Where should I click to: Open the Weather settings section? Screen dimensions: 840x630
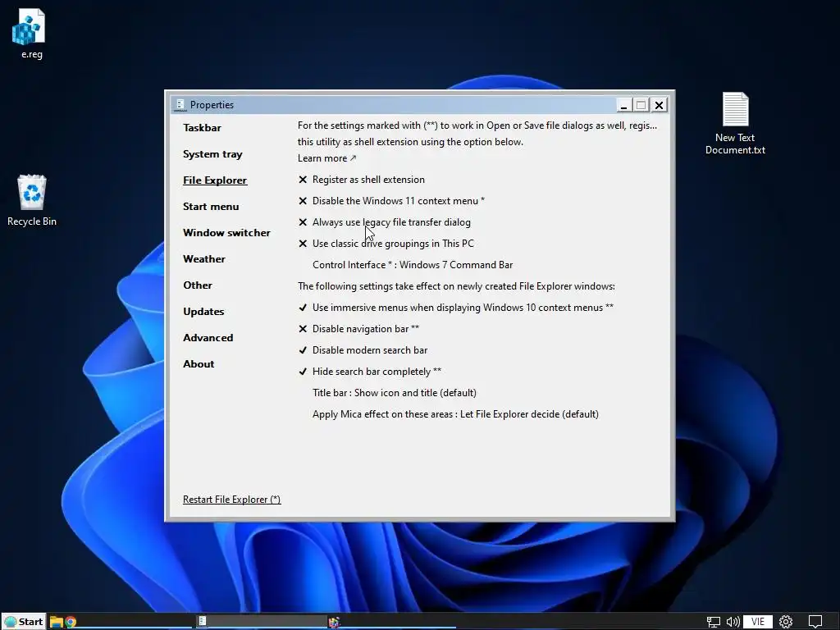204,258
